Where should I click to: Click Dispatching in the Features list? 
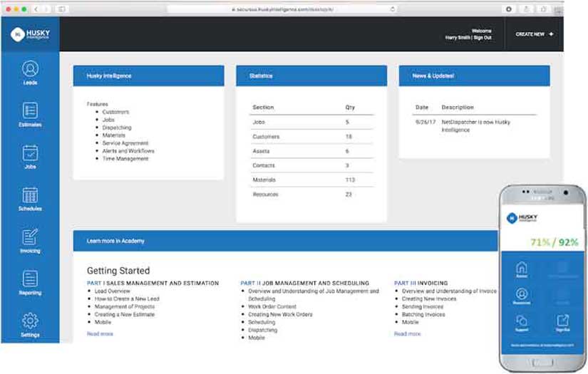117,128
